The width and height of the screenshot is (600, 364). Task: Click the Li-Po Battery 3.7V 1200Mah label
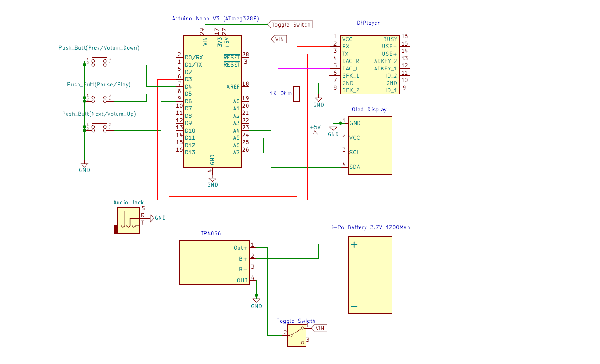click(x=369, y=227)
